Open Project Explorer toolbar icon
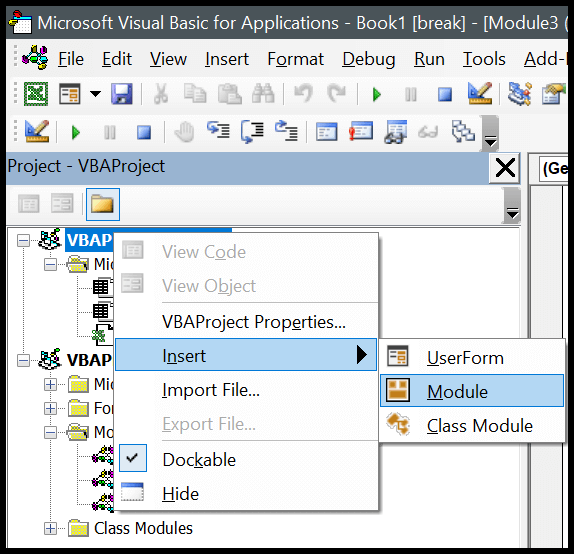Viewport: 574px width, 554px height. 519,94
